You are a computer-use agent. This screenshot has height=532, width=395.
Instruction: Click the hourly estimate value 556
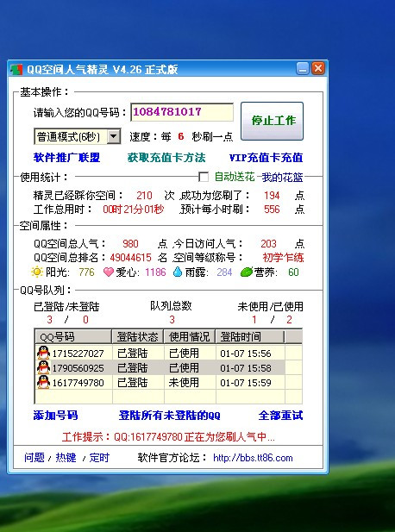[272, 209]
